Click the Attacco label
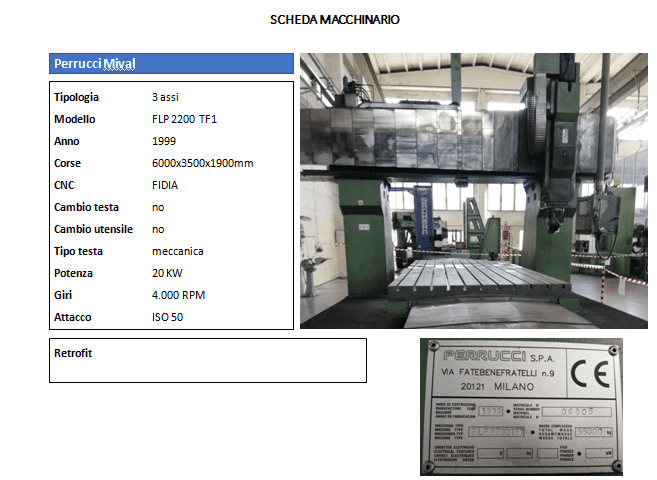The image size is (657, 480). [x=72, y=317]
